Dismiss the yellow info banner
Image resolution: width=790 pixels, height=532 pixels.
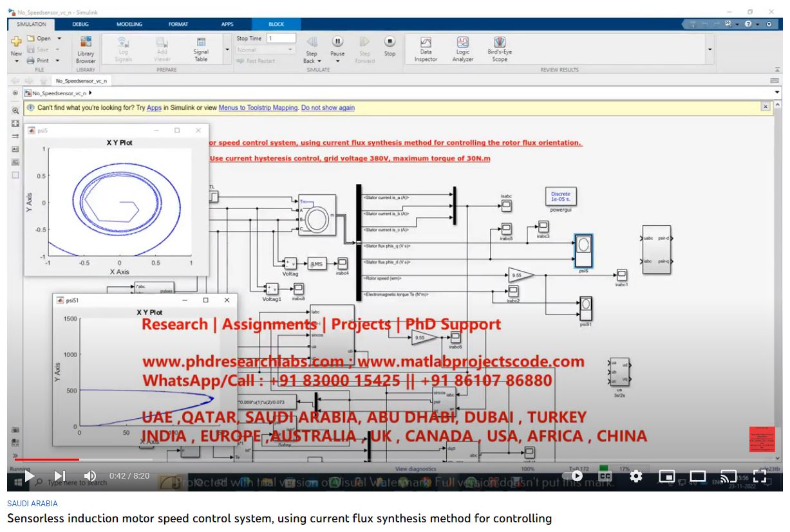[x=765, y=106]
